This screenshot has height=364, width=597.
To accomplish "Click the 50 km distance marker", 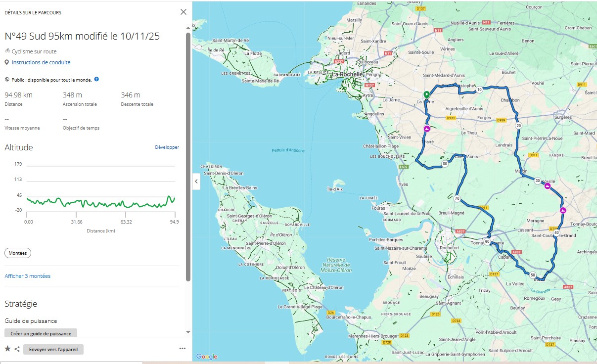I will pyautogui.click(x=532, y=275).
